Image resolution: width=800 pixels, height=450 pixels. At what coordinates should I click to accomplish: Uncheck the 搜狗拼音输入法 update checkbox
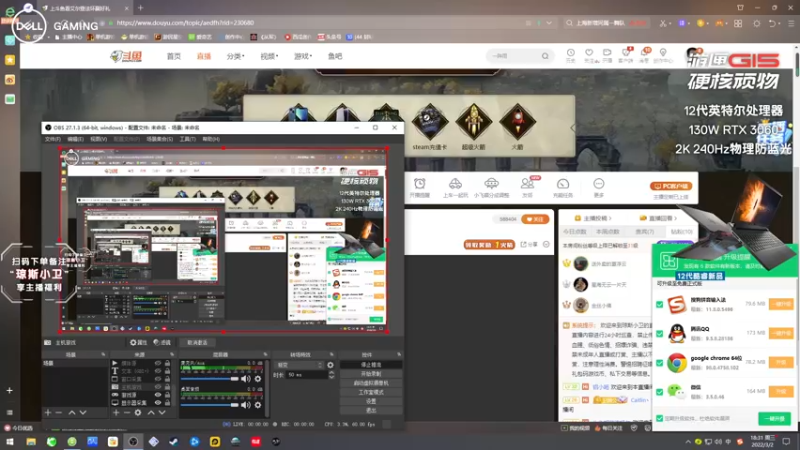(x=659, y=305)
